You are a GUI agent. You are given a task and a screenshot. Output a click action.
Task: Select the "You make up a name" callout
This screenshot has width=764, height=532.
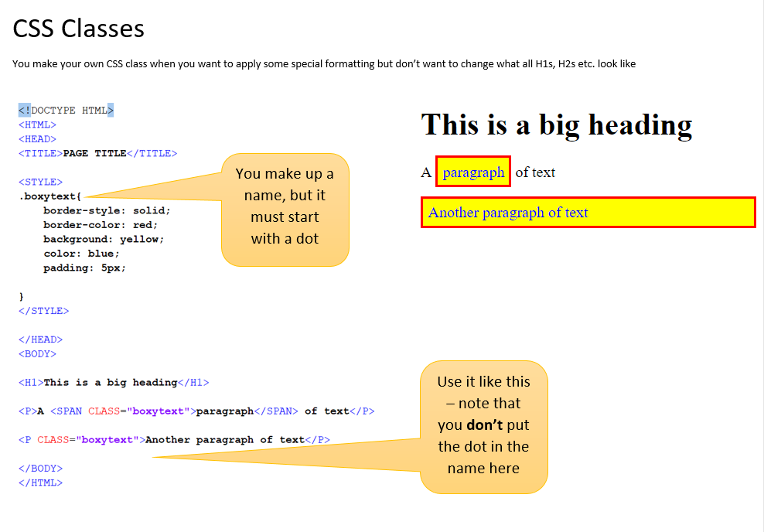click(285, 209)
